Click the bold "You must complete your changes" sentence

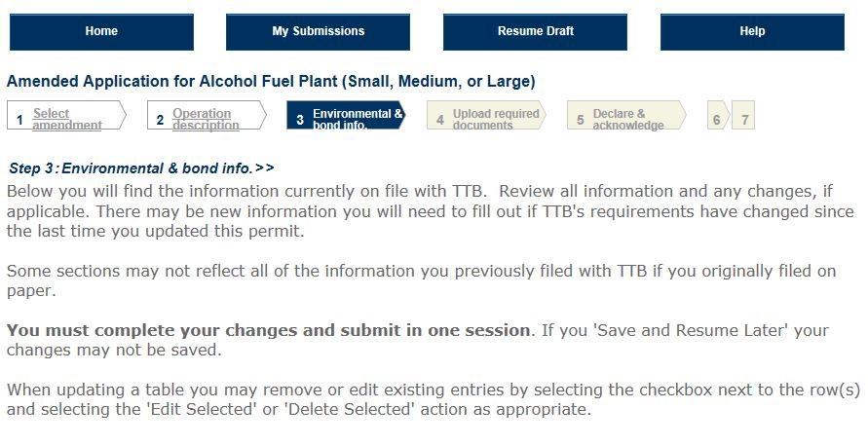[x=270, y=330]
